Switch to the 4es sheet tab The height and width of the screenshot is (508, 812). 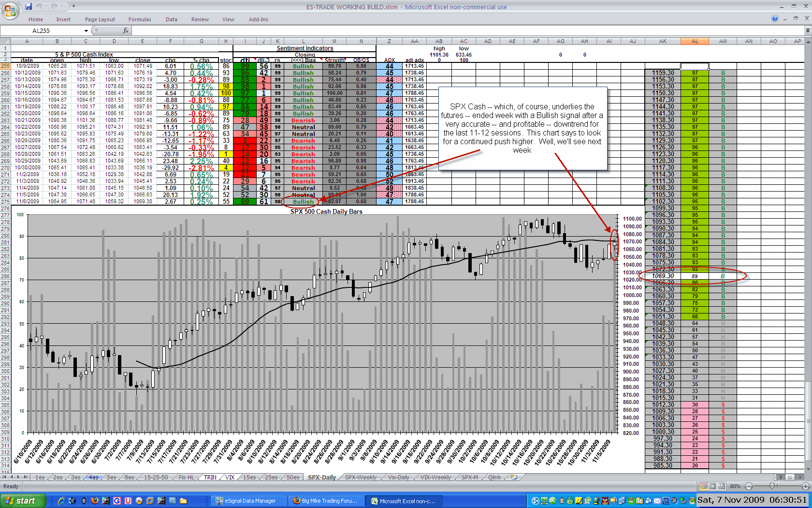pyautogui.click(x=93, y=477)
